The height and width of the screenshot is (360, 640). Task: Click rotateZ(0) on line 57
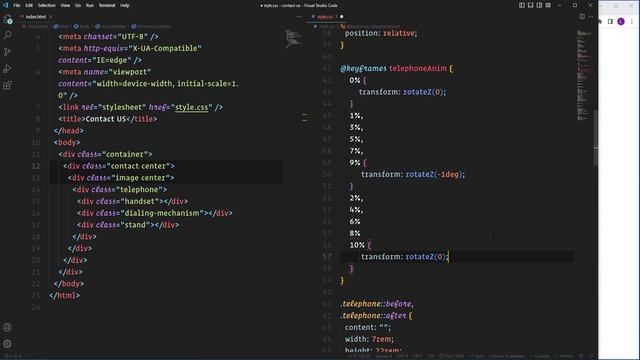click(425, 257)
